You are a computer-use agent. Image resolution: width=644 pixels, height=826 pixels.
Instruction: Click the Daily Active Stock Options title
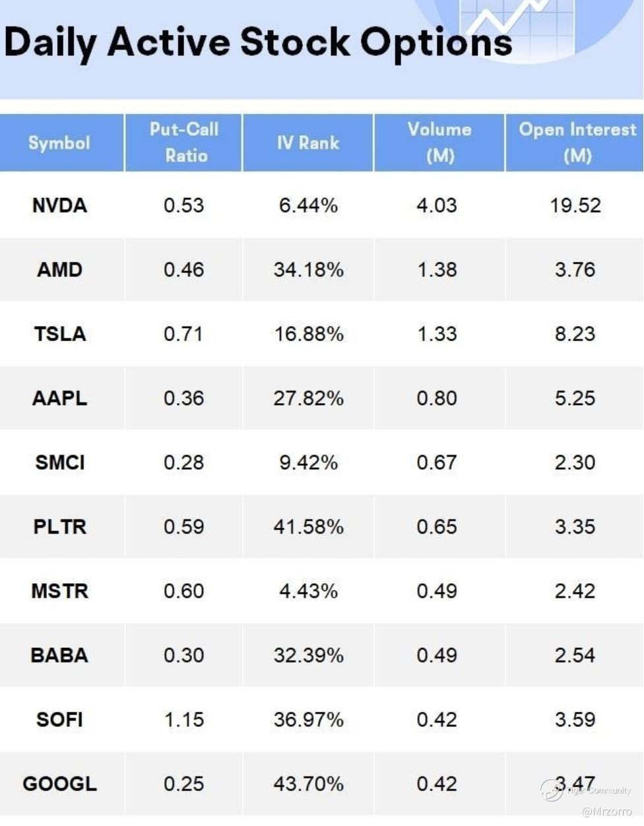258,42
